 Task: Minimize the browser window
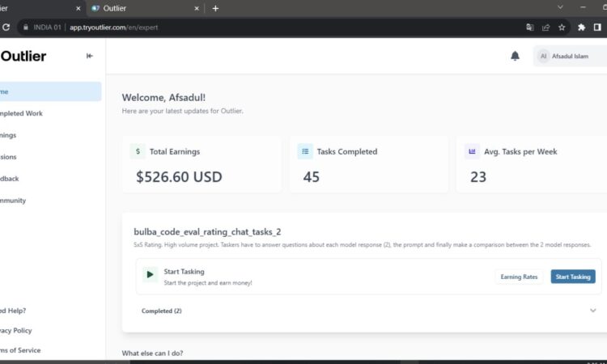583,7
